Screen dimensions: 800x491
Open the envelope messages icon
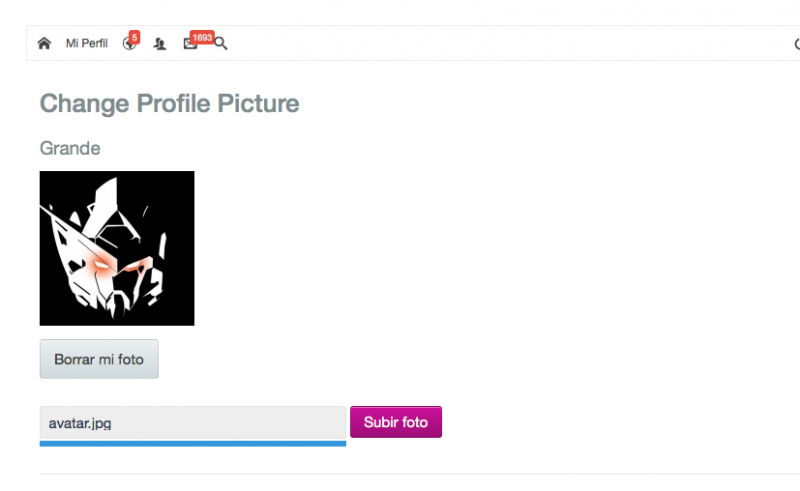pos(190,44)
